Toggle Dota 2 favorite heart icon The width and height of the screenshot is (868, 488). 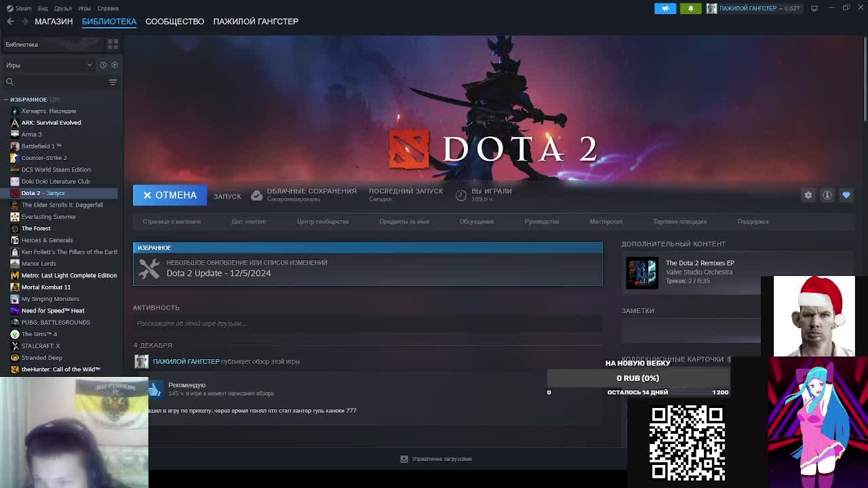tap(846, 195)
